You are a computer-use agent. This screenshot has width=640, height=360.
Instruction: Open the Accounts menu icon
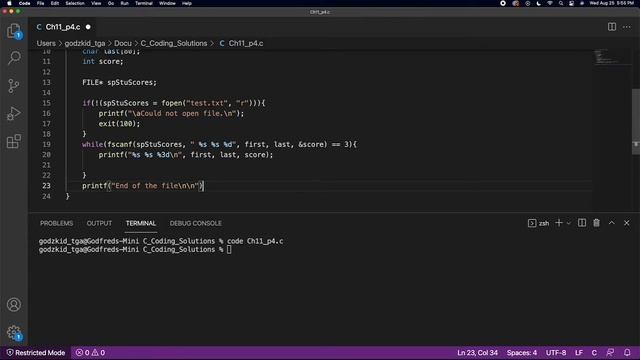pos(14,304)
